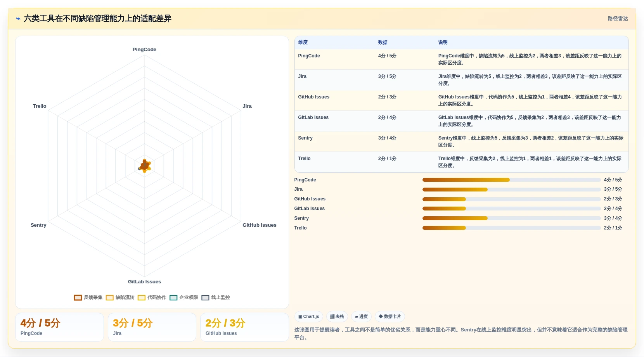Hide the 线上监控 dataset via legend

[x=205, y=298]
